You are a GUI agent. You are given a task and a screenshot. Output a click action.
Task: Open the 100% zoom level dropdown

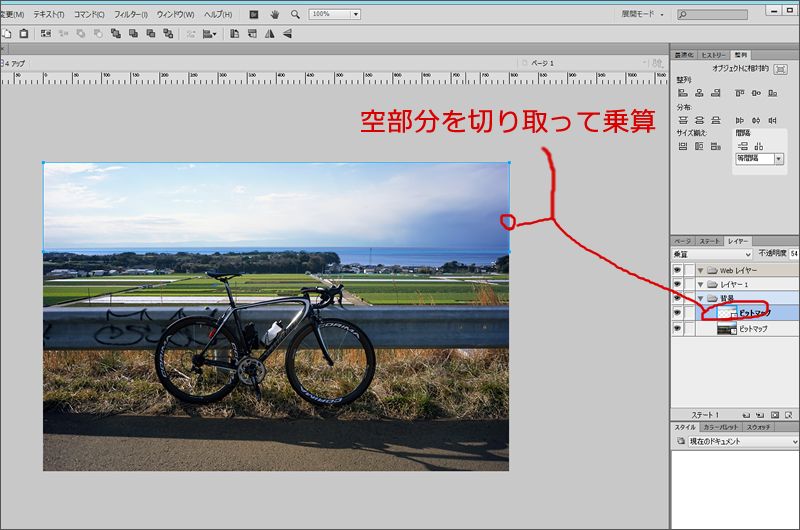pyautogui.click(x=356, y=14)
